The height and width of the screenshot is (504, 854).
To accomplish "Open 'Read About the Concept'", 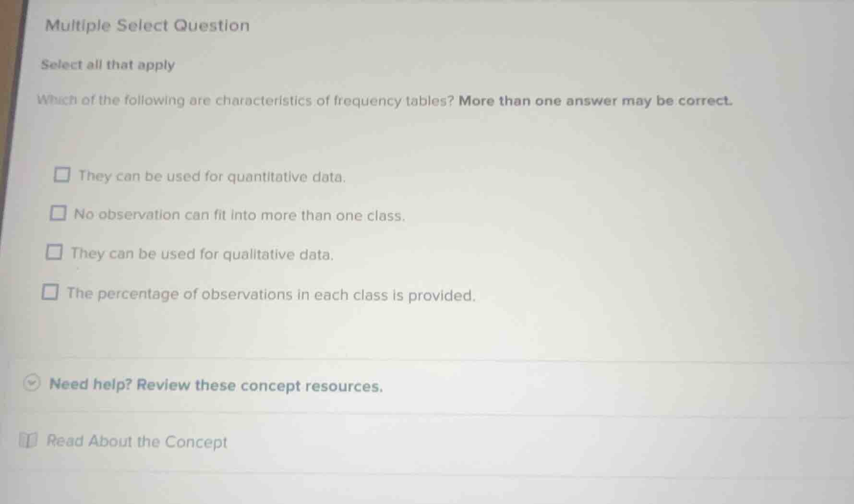I will click(137, 441).
